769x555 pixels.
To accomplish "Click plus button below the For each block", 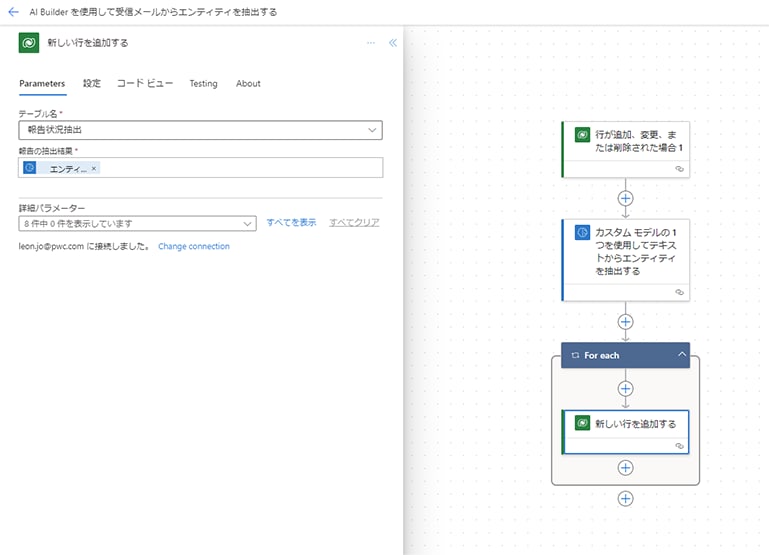I will point(626,498).
